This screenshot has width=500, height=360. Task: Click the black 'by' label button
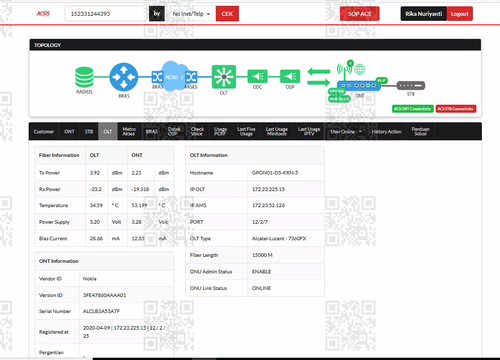pos(157,14)
